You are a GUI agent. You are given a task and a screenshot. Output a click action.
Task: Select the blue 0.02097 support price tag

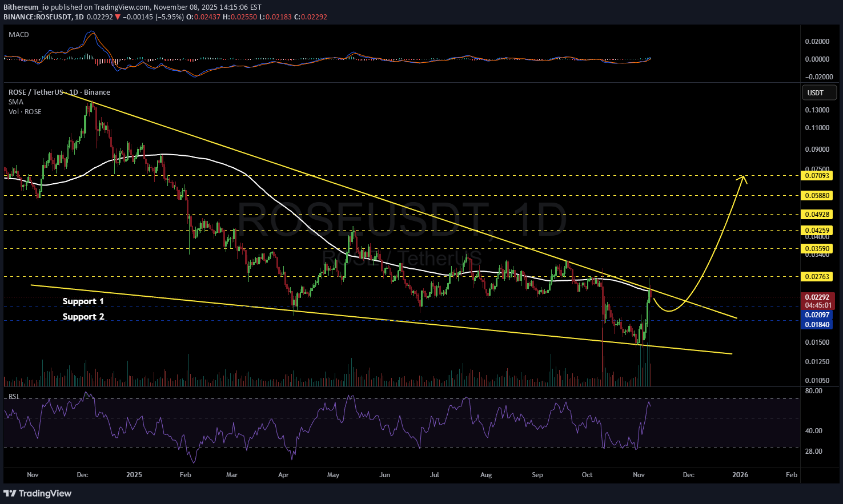point(817,315)
